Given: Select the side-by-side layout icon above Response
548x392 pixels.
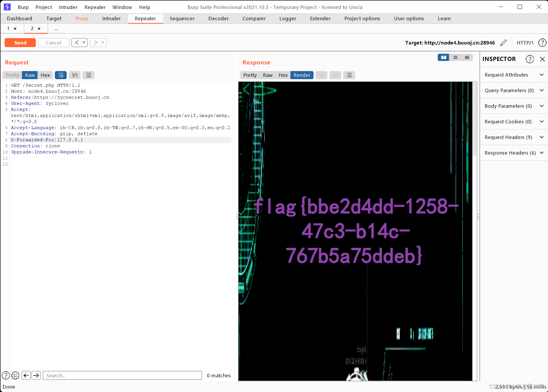Looking at the screenshot, I should point(443,57).
